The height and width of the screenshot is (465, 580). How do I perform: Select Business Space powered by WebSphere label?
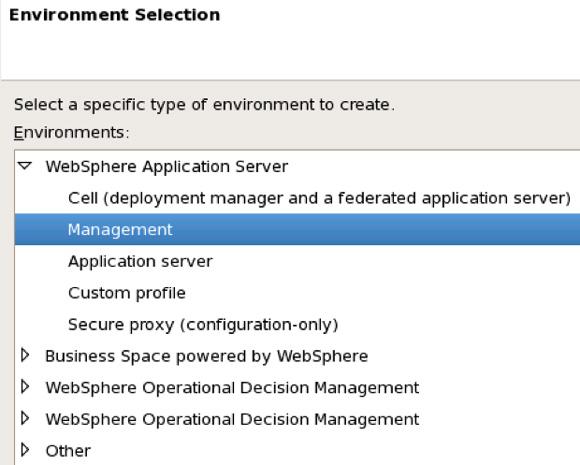[x=206, y=356]
